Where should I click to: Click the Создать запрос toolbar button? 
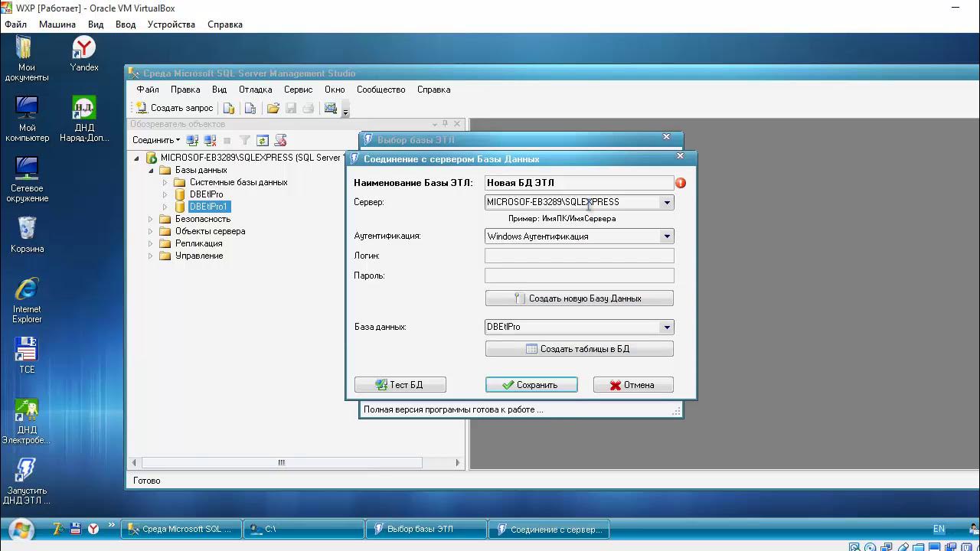pos(175,108)
